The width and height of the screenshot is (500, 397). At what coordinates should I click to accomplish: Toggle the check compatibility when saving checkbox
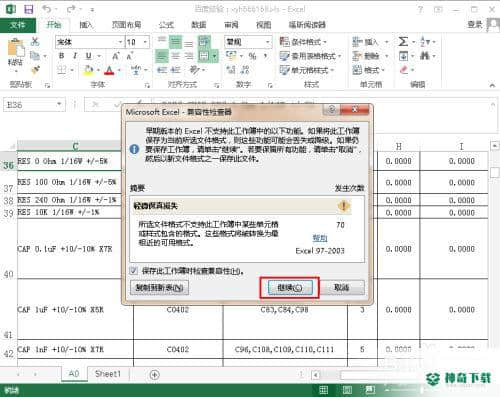click(134, 270)
